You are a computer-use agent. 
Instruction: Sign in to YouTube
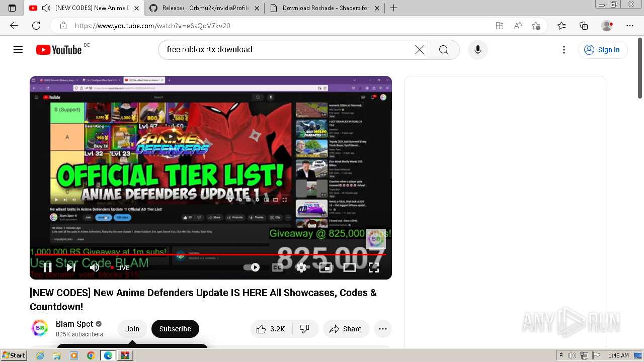point(603,49)
